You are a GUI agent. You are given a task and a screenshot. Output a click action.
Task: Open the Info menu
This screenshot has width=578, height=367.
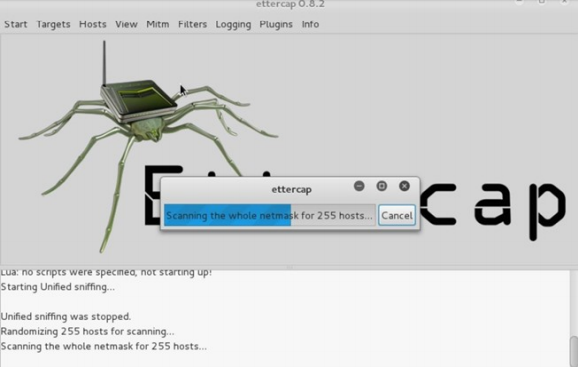click(310, 24)
